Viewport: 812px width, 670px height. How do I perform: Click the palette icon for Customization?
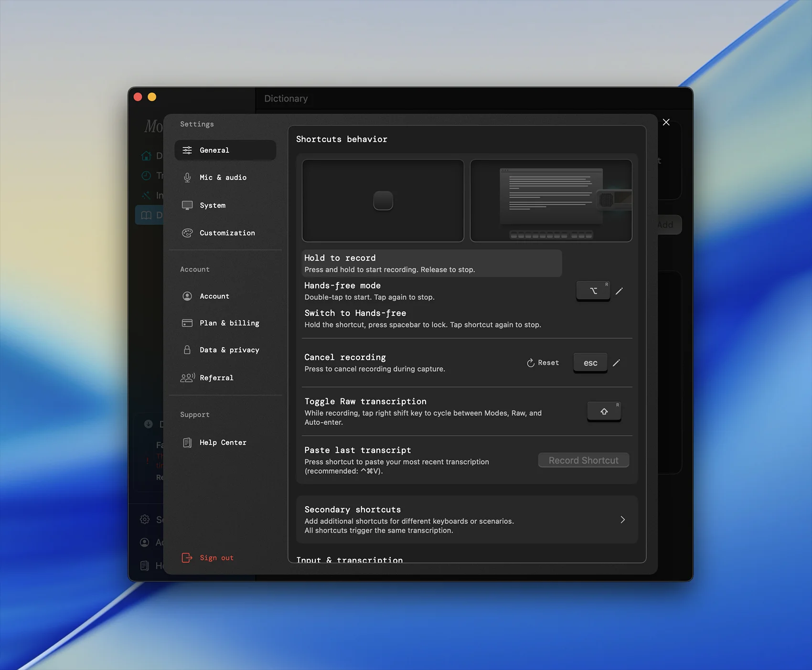187,233
